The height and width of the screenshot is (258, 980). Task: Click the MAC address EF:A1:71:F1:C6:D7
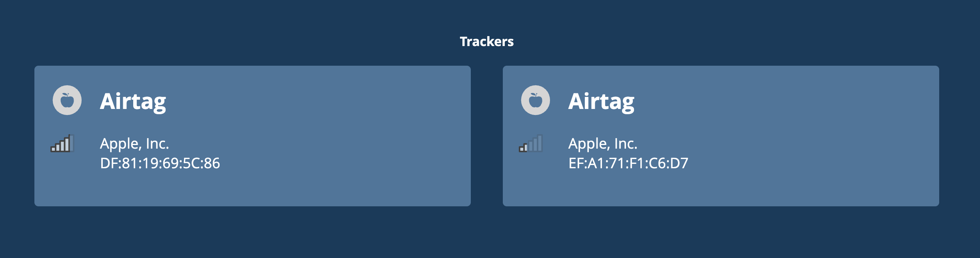(628, 163)
